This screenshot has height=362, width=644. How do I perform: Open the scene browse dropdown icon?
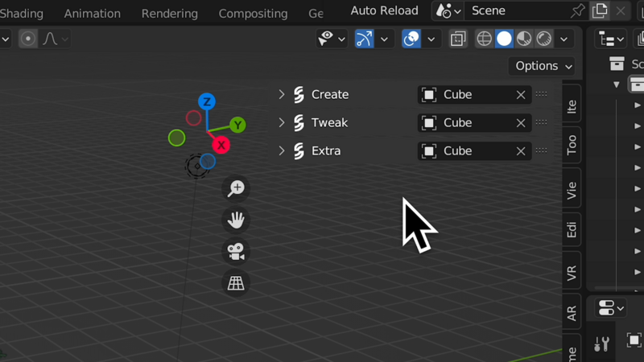point(448,10)
